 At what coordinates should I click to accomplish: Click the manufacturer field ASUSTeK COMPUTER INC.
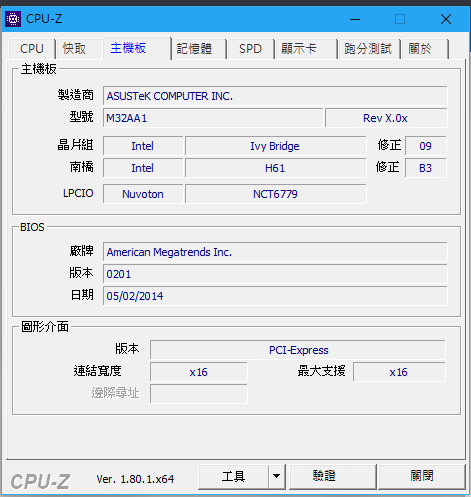(x=275, y=96)
